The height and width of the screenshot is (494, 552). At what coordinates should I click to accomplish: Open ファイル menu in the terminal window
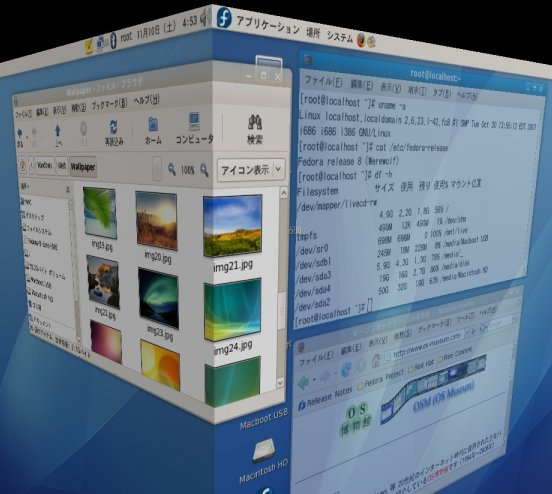323,81
